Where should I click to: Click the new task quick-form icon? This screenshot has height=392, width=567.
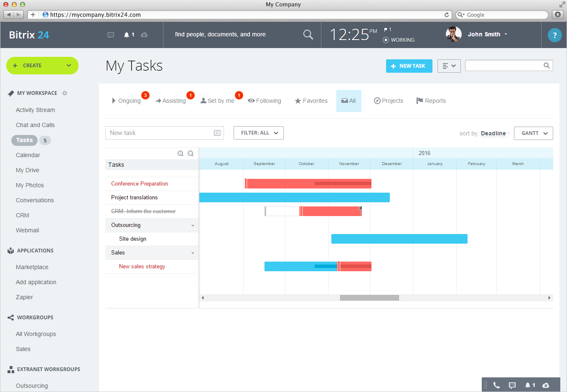[217, 132]
